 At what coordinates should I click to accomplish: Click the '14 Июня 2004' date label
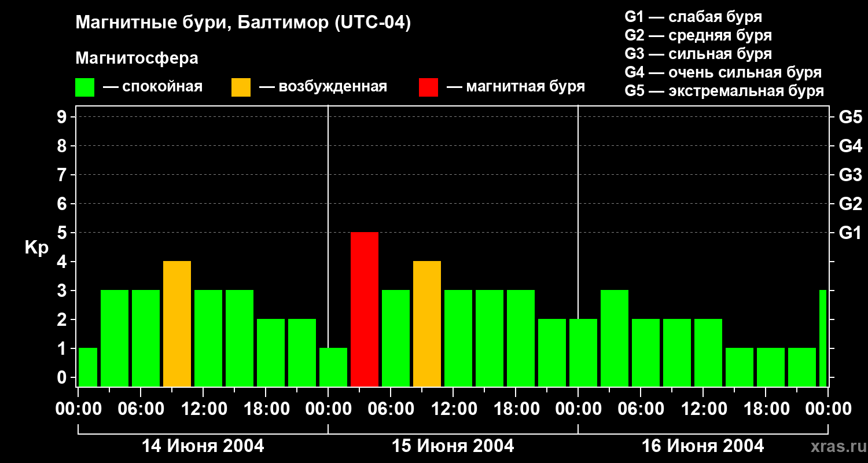(x=203, y=446)
